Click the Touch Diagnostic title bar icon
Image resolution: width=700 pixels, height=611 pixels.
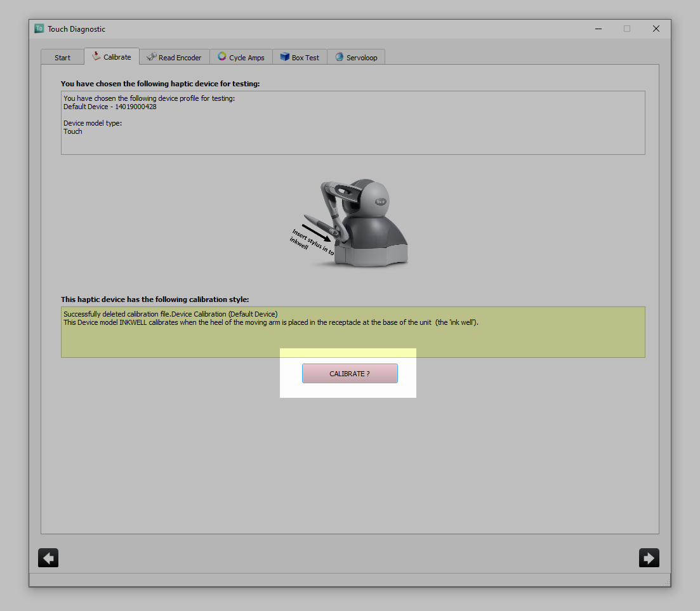pyautogui.click(x=38, y=29)
